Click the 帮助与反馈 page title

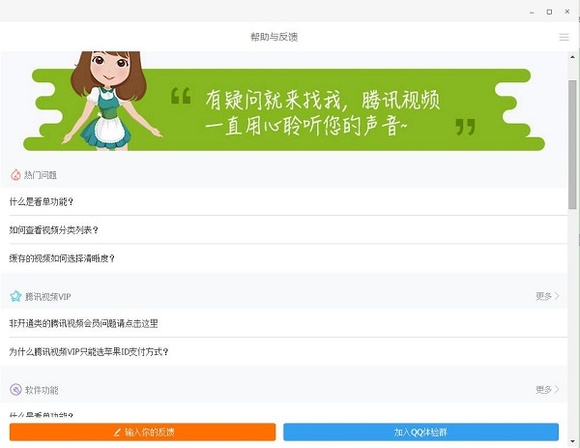coord(274,37)
